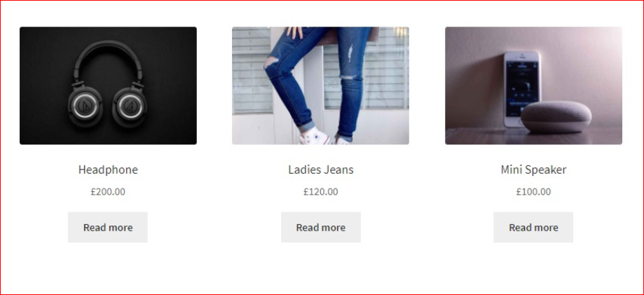Click the Ladies Jeans product title
The width and height of the screenshot is (644, 295).
[321, 170]
